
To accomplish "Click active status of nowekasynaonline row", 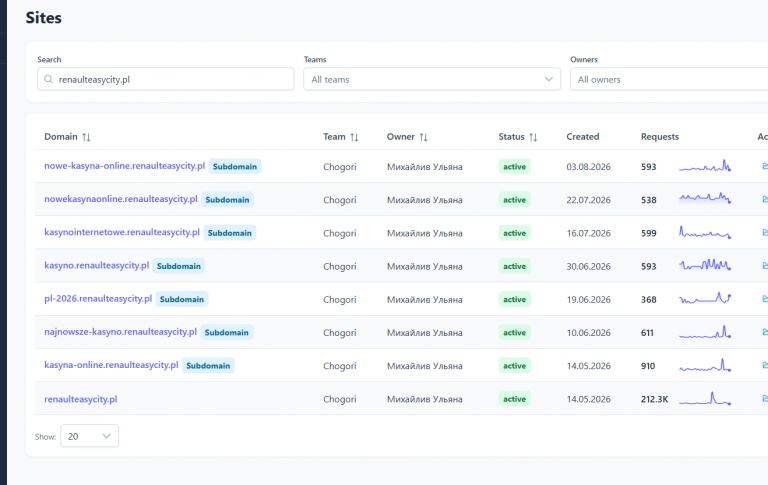I will coord(514,200).
